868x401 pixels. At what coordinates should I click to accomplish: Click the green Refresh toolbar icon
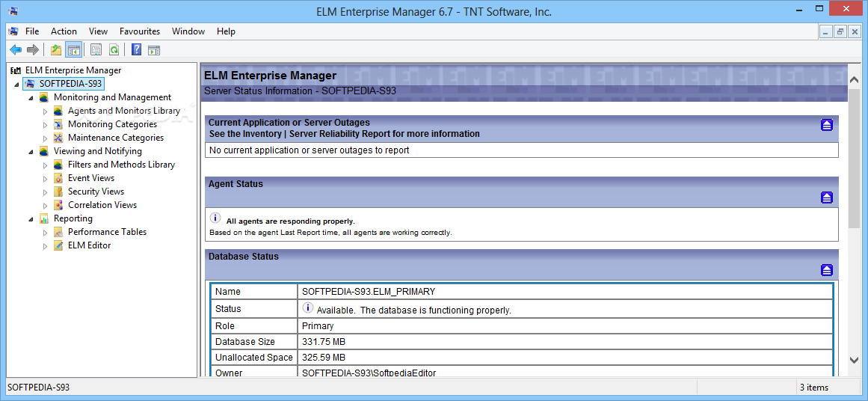click(x=114, y=50)
